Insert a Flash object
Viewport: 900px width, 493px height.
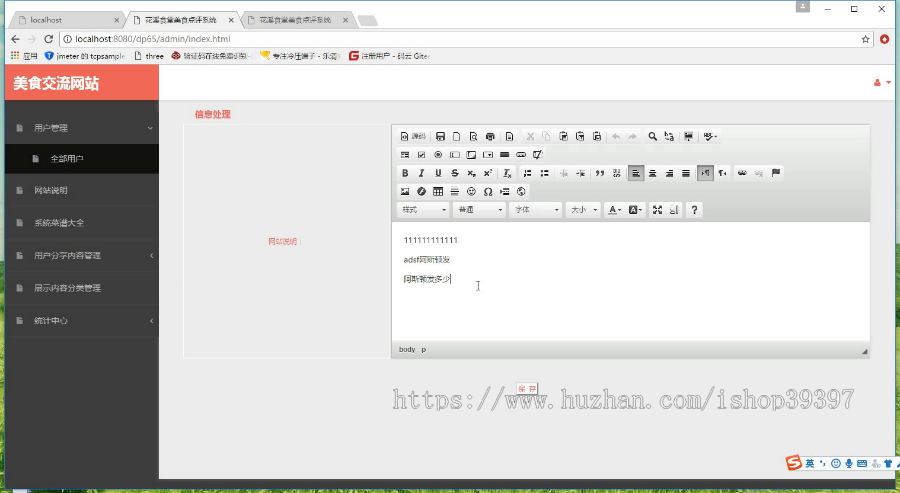point(421,192)
